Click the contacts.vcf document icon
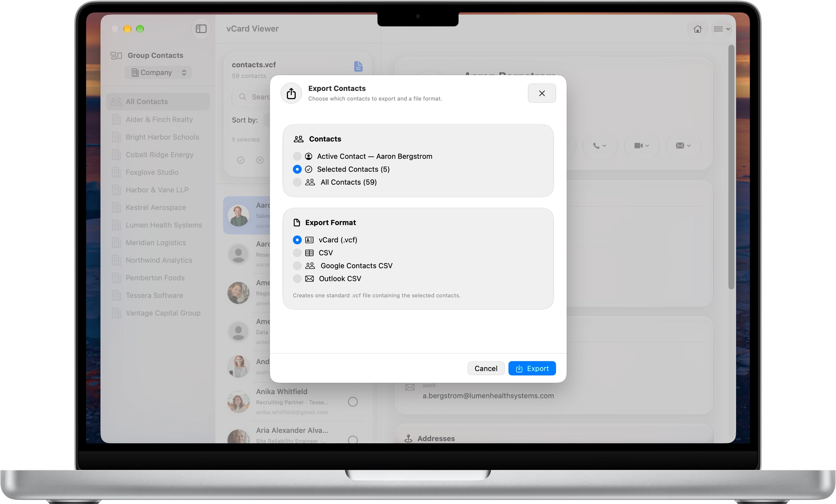836x504 pixels. pyautogui.click(x=358, y=66)
